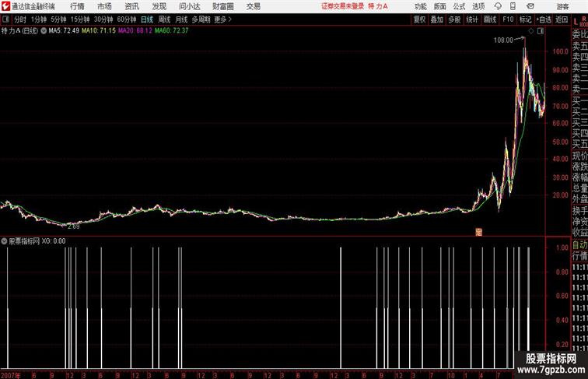Click the 复权 button
The height and width of the screenshot is (379, 588).
click(x=420, y=19)
